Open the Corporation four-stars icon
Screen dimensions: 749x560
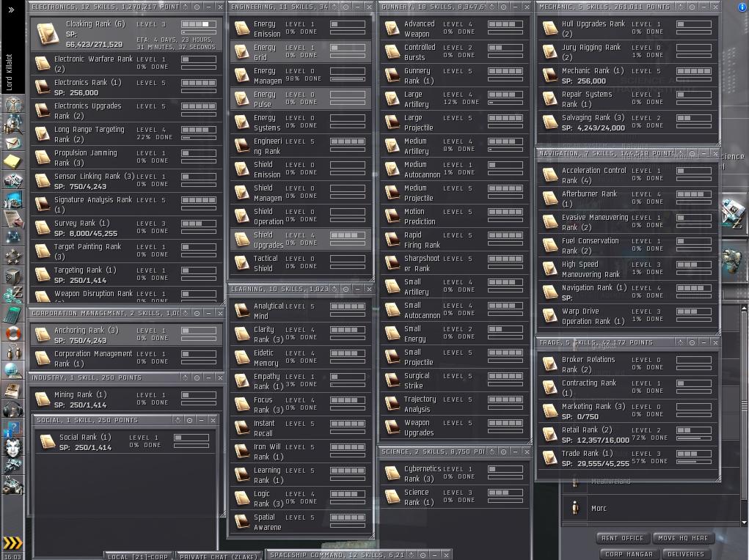coord(13,257)
